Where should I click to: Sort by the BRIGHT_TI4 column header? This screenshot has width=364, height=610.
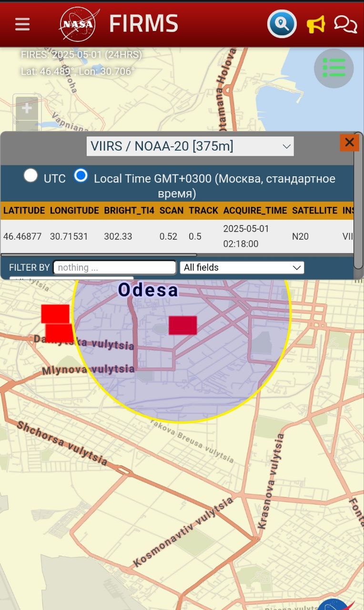coord(129,210)
